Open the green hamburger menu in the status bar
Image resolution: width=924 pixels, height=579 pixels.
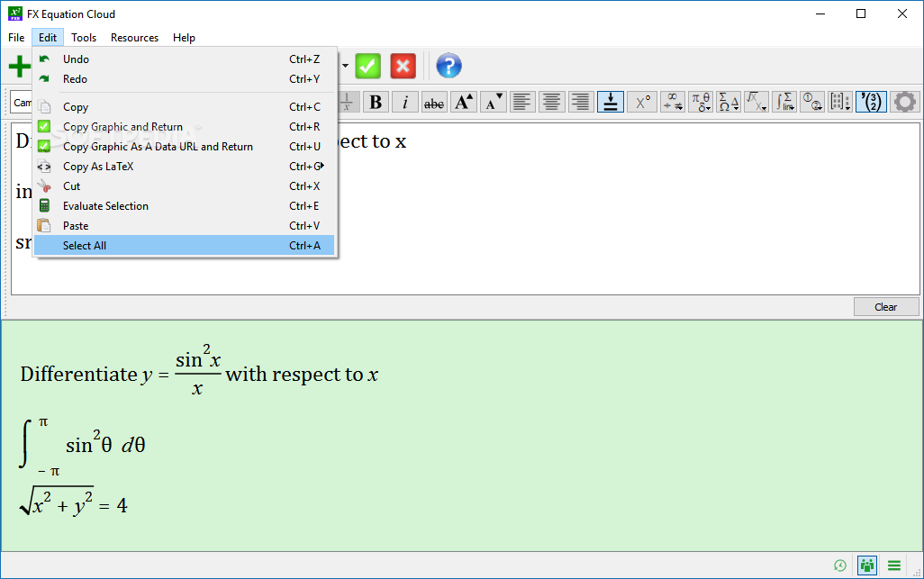point(894,565)
